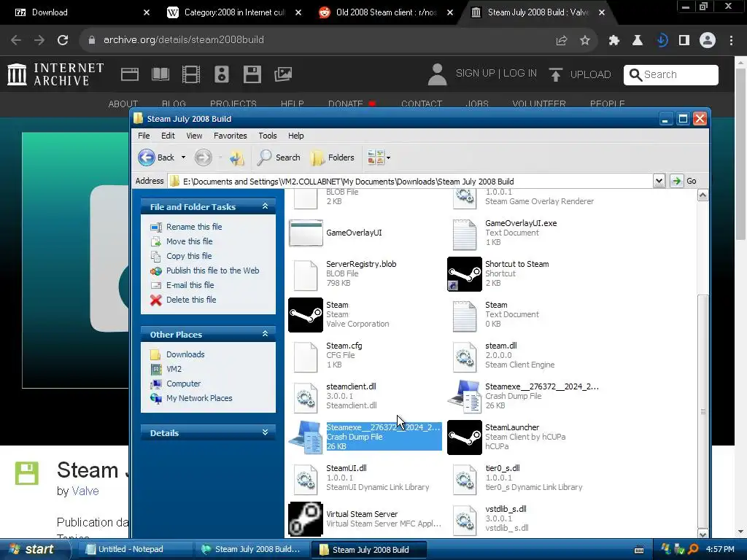The height and width of the screenshot is (560, 747).
Task: Switch to Untitled - Notepad in taskbar
Action: (133, 549)
